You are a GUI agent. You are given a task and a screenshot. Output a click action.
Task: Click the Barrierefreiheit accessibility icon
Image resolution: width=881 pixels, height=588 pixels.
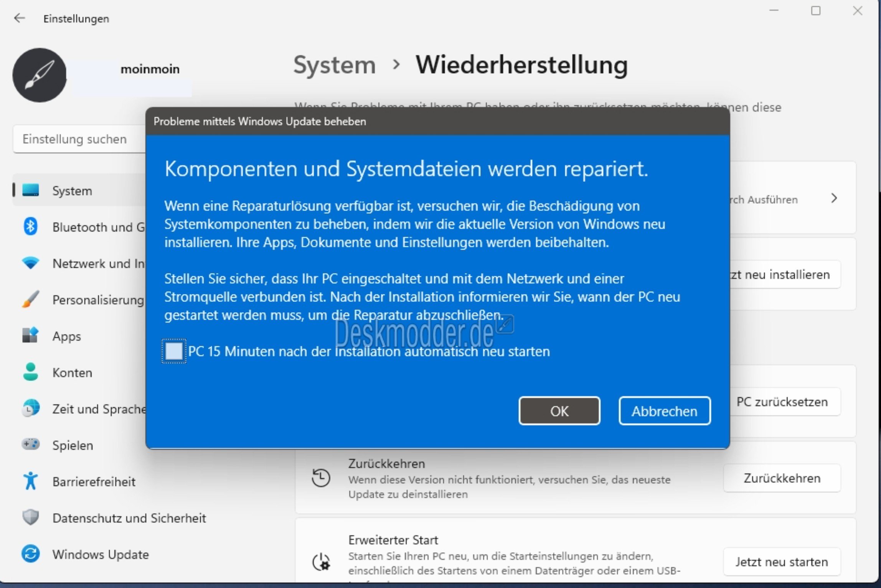(x=30, y=481)
